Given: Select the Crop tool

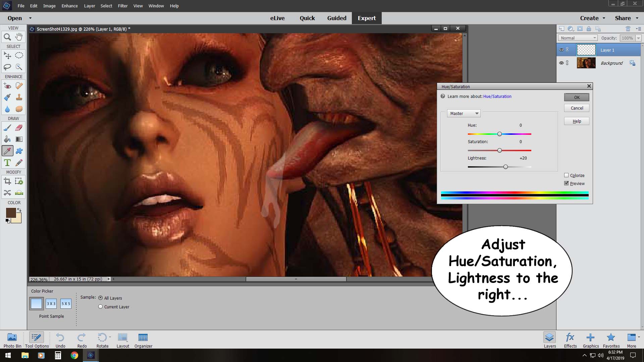Looking at the screenshot, I should pos(7,181).
